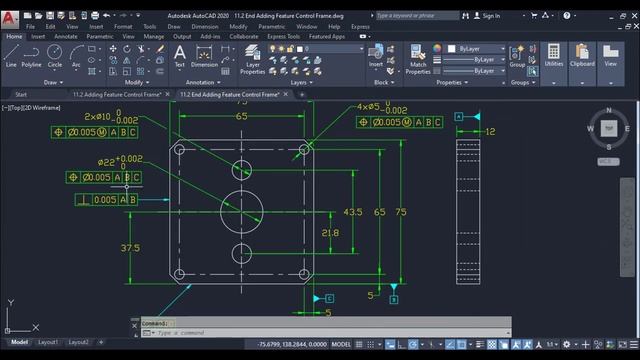Expand the Block panel

tap(384, 82)
